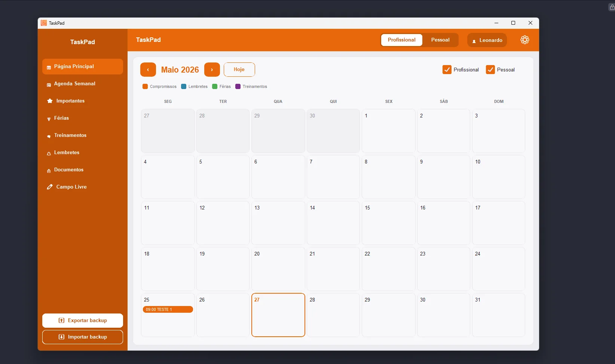
Task: Uncheck the Profissional calendar filter checkbox
Action: tap(447, 70)
